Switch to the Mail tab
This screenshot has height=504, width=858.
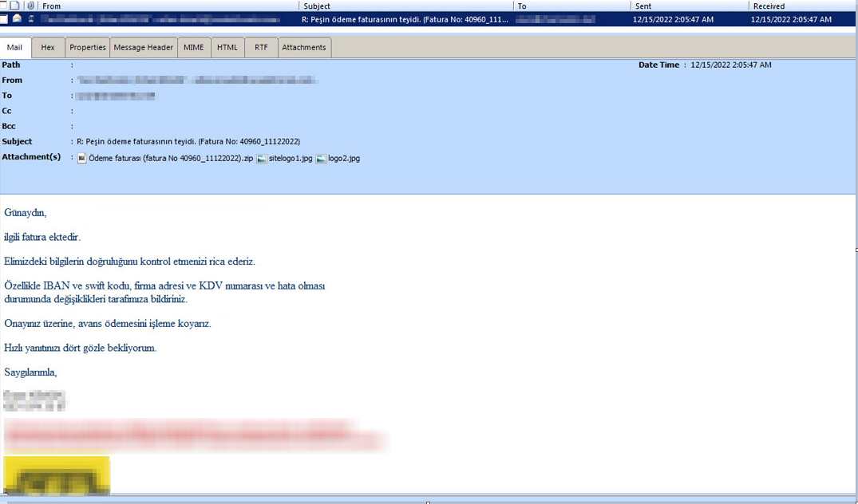pos(15,47)
